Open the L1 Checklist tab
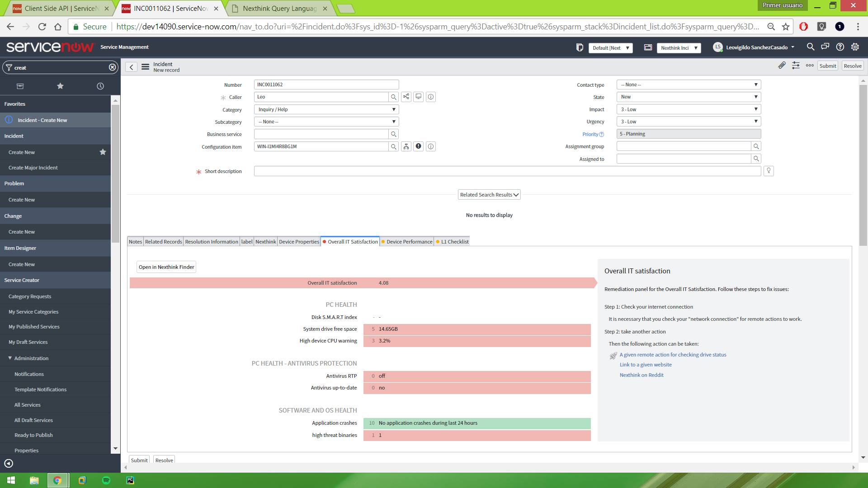Viewport: 868px width, 488px height. click(x=454, y=241)
